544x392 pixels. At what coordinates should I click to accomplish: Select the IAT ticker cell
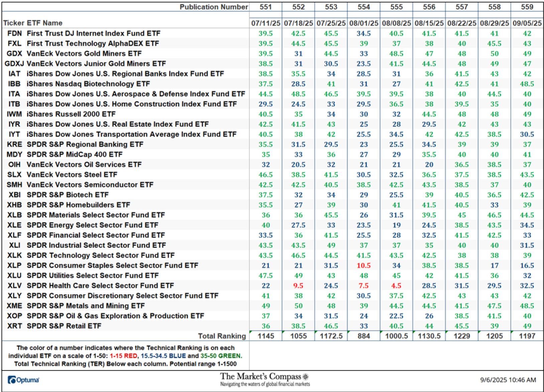[14, 74]
